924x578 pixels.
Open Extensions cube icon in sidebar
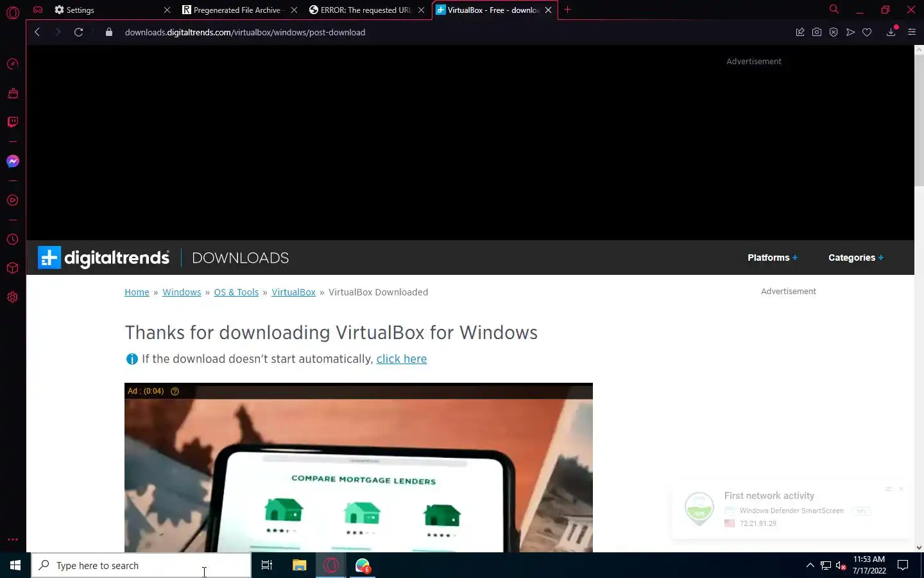[x=12, y=268]
